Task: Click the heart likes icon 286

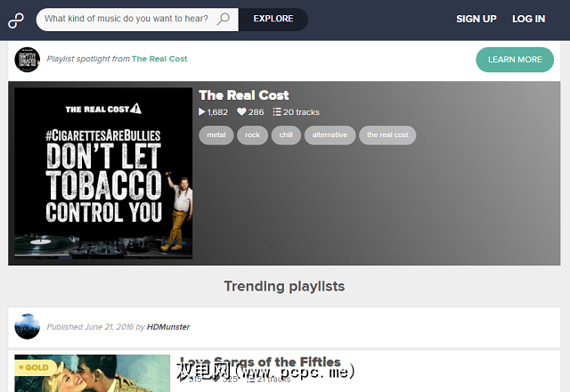Action: (x=241, y=111)
